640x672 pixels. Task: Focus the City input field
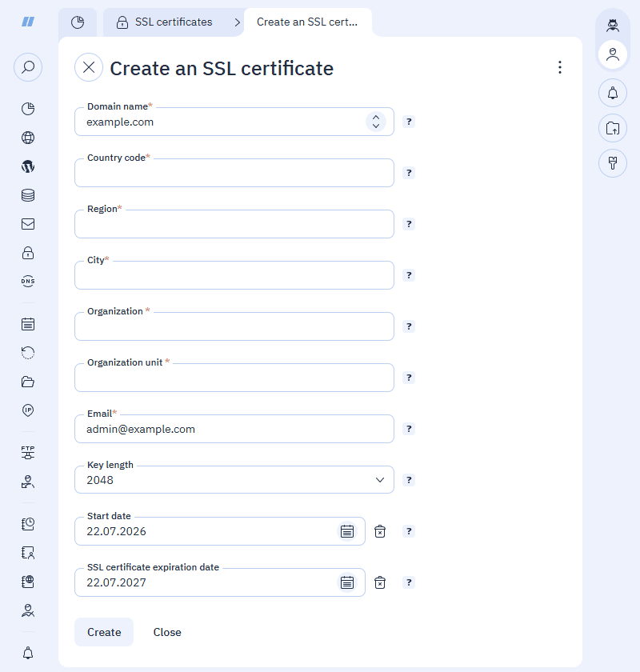coord(234,275)
